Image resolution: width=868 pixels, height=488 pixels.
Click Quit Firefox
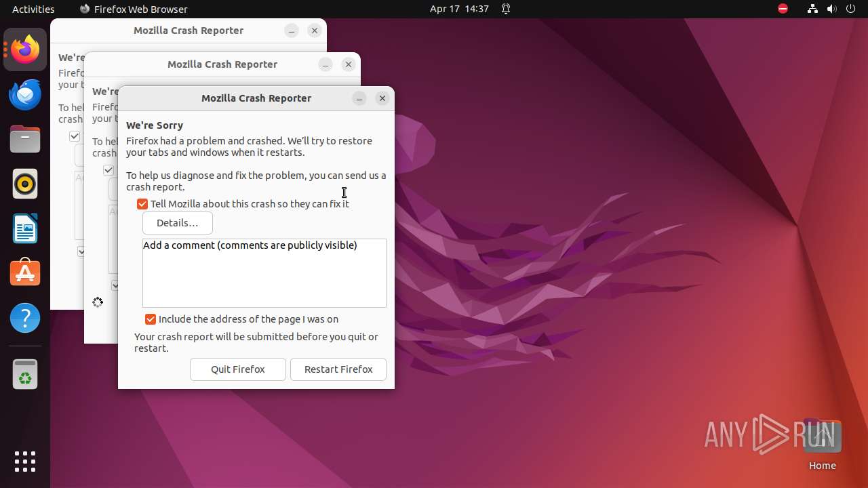click(238, 369)
